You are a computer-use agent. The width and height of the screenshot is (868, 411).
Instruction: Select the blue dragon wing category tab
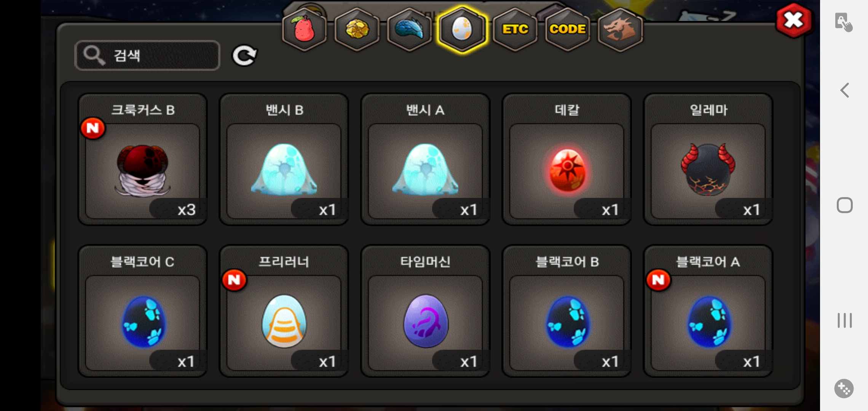[x=409, y=30]
